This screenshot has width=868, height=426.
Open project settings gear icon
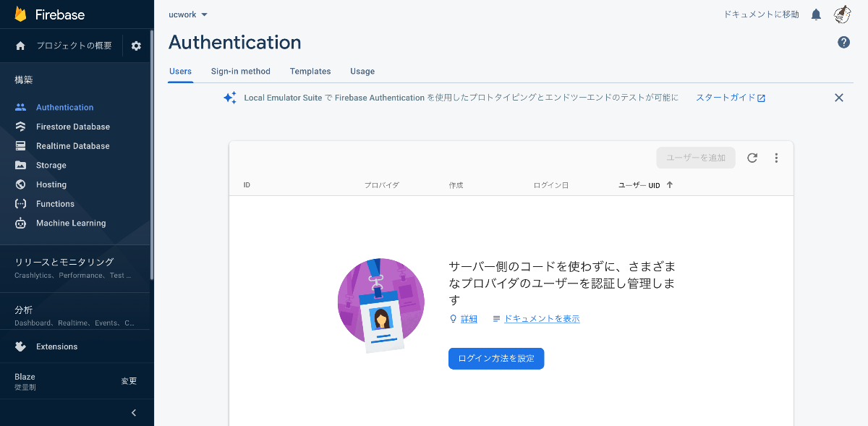[x=136, y=46]
